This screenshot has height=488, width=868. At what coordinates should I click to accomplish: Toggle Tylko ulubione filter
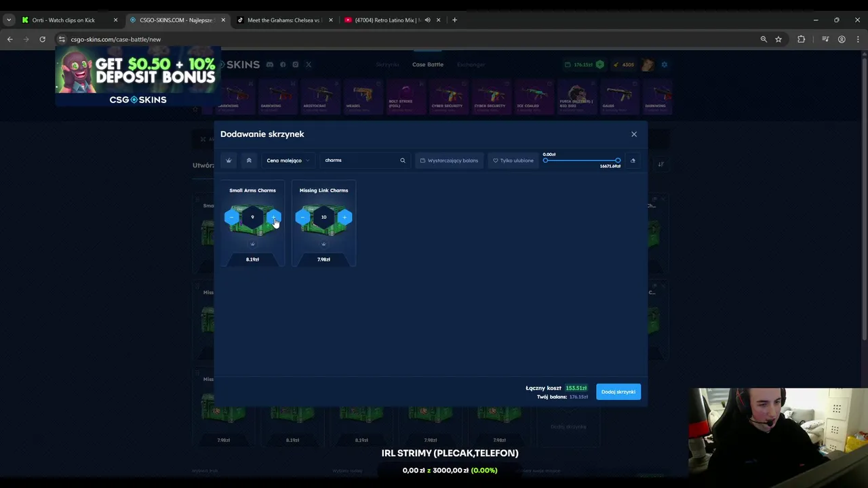pyautogui.click(x=513, y=161)
